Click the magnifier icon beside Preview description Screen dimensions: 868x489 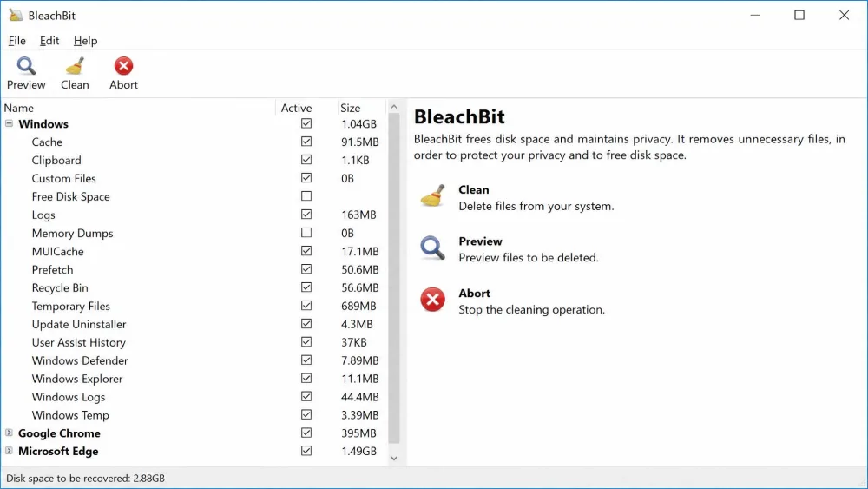tap(432, 248)
